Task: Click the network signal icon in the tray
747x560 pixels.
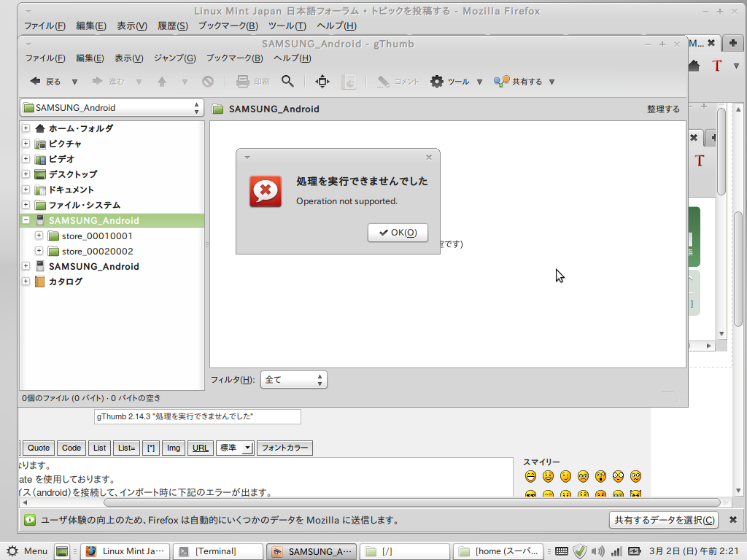Action: click(x=616, y=551)
